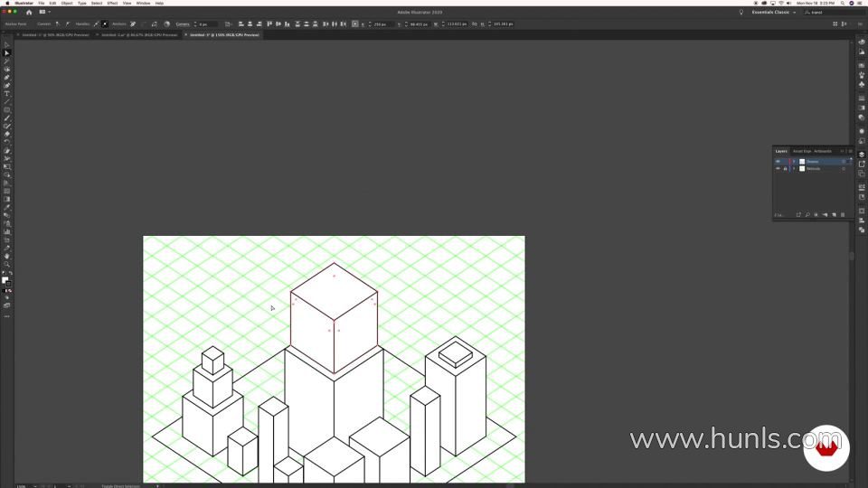
Task: Open the File menu
Action: pos(41,4)
